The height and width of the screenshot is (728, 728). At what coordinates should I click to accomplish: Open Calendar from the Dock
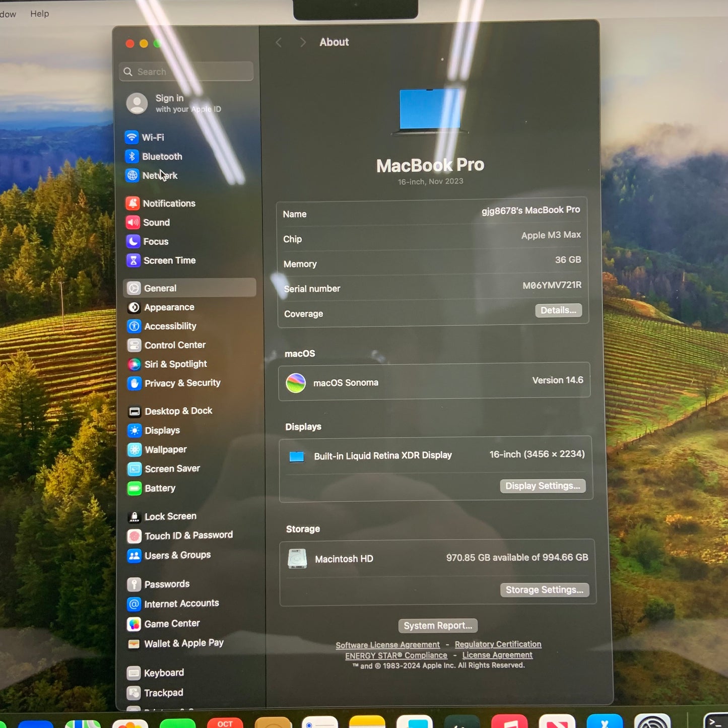pyautogui.click(x=225, y=723)
